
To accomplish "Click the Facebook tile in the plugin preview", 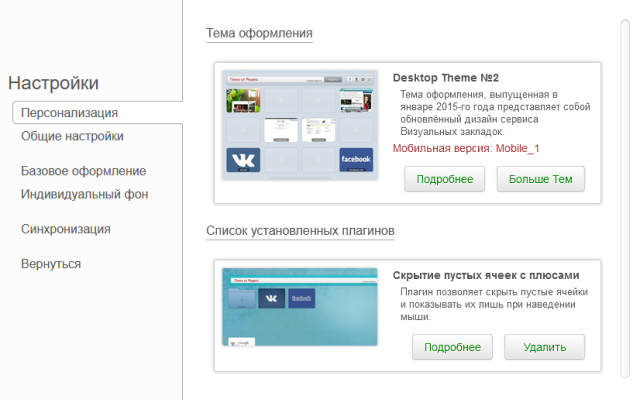I will coord(301,298).
